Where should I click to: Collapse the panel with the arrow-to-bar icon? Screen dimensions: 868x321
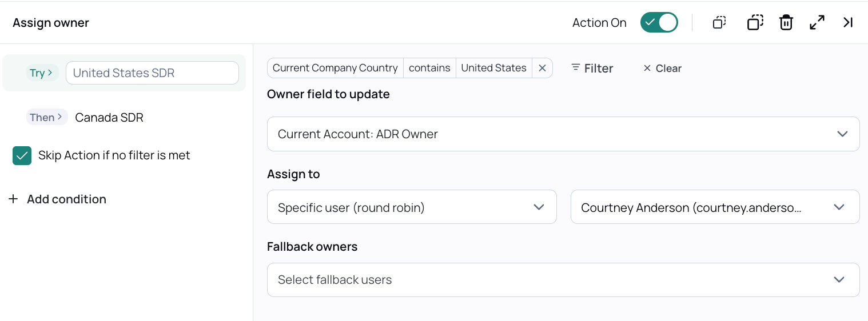tap(848, 23)
